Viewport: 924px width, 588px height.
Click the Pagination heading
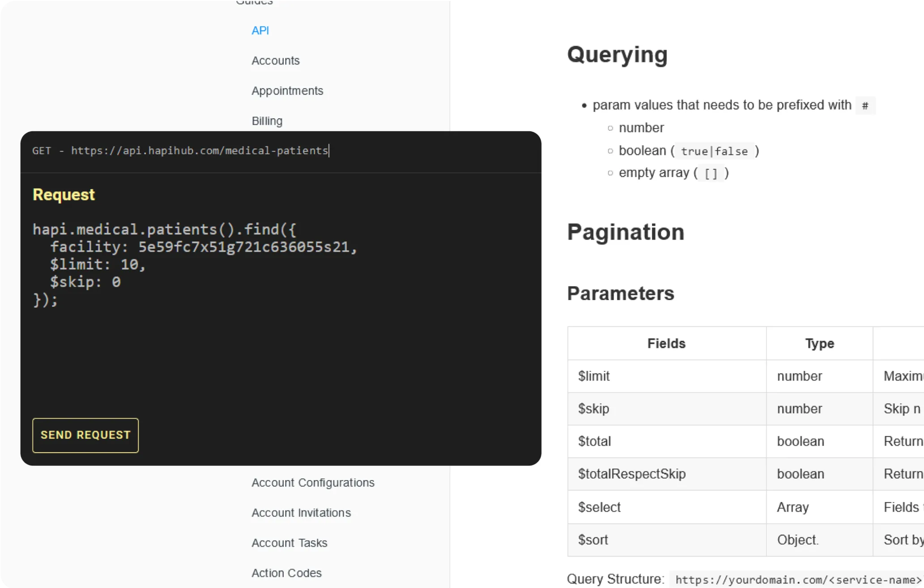pyautogui.click(x=625, y=232)
